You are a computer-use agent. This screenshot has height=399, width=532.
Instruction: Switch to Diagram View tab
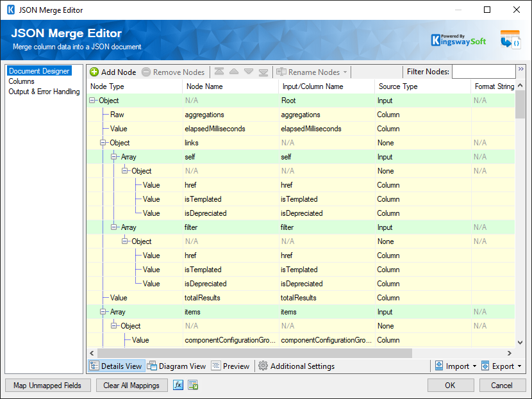pyautogui.click(x=177, y=366)
